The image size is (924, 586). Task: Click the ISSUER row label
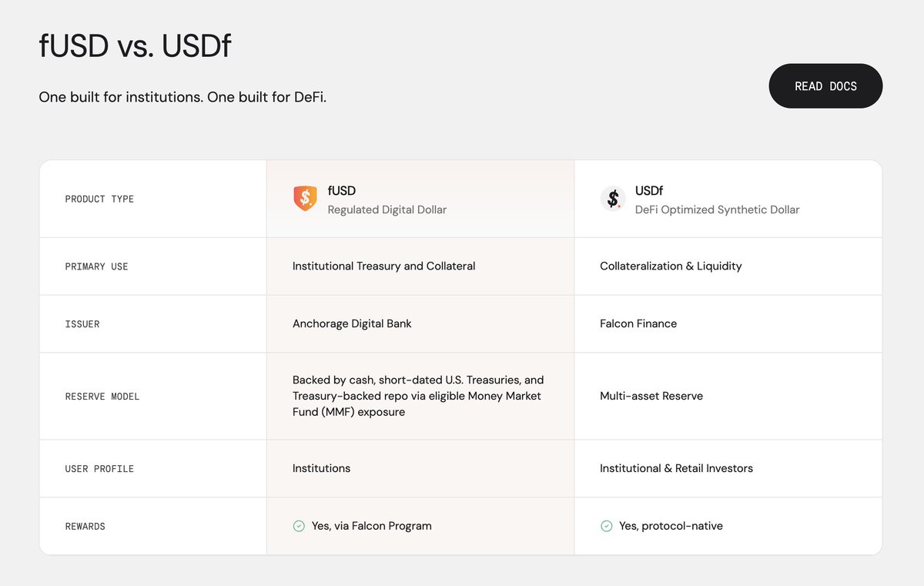pyautogui.click(x=82, y=324)
